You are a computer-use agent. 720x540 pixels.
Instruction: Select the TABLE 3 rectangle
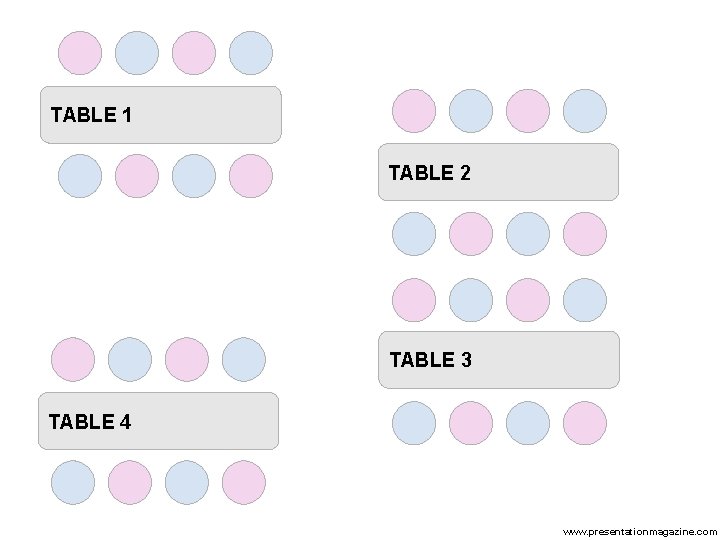(498, 359)
